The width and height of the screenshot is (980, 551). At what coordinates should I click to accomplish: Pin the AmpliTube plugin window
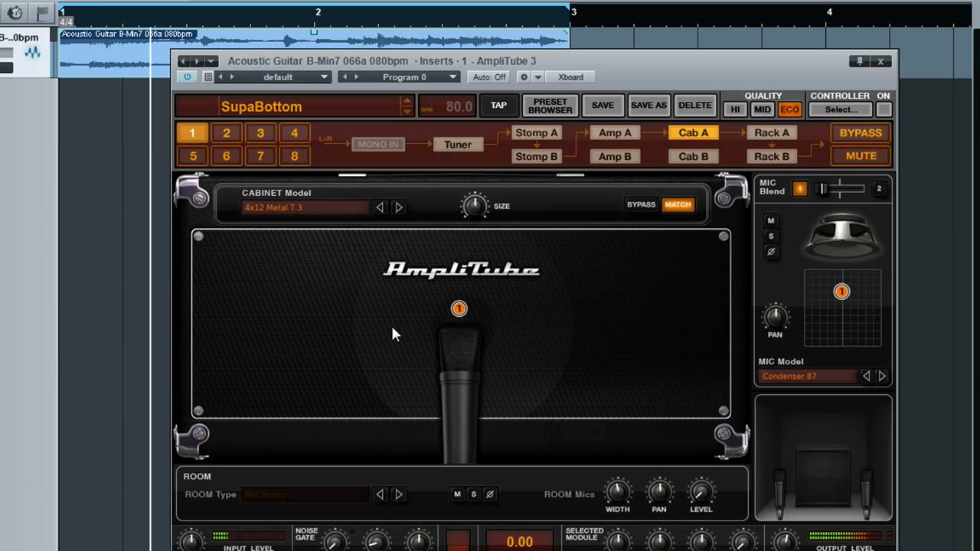(860, 61)
